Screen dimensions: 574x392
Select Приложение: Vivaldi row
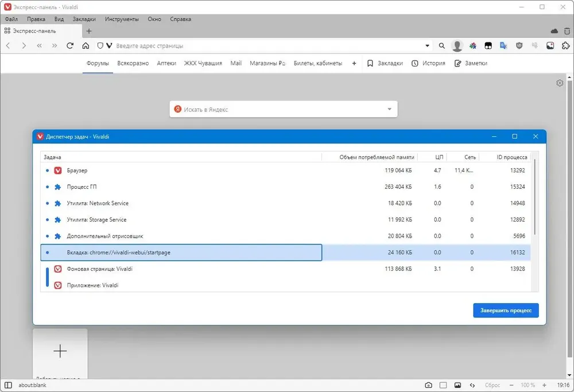click(285, 285)
